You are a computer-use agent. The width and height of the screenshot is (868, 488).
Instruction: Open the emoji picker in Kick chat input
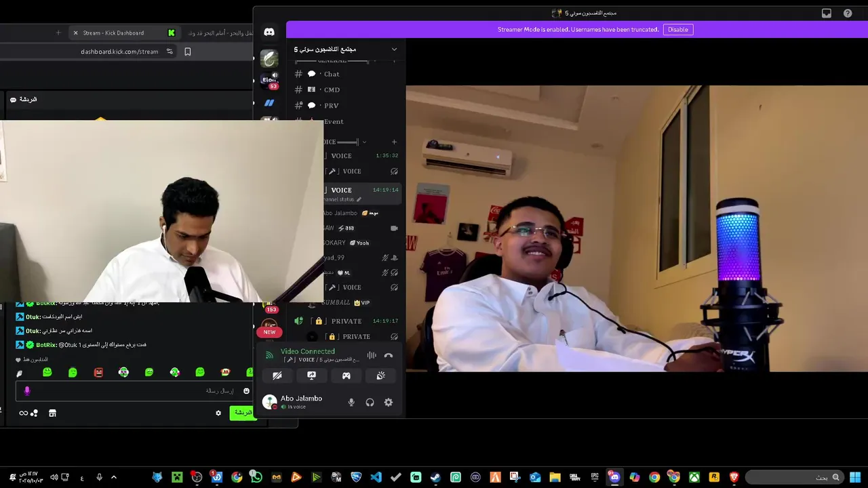point(246,391)
